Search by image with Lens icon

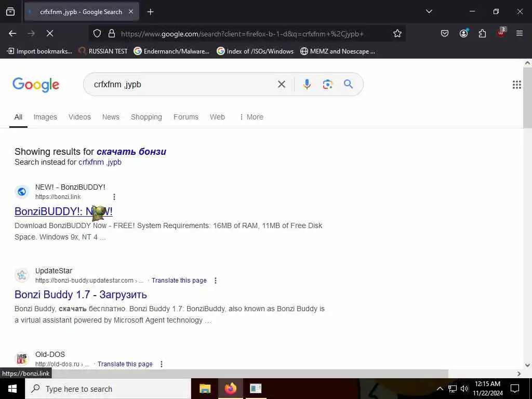[x=327, y=84]
